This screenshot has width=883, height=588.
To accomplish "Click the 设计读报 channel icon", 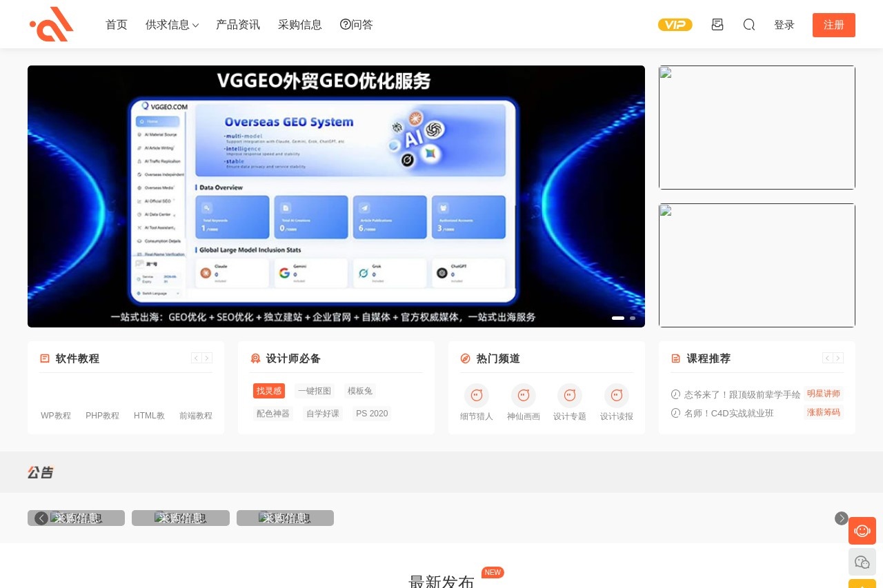I will pyautogui.click(x=617, y=396).
